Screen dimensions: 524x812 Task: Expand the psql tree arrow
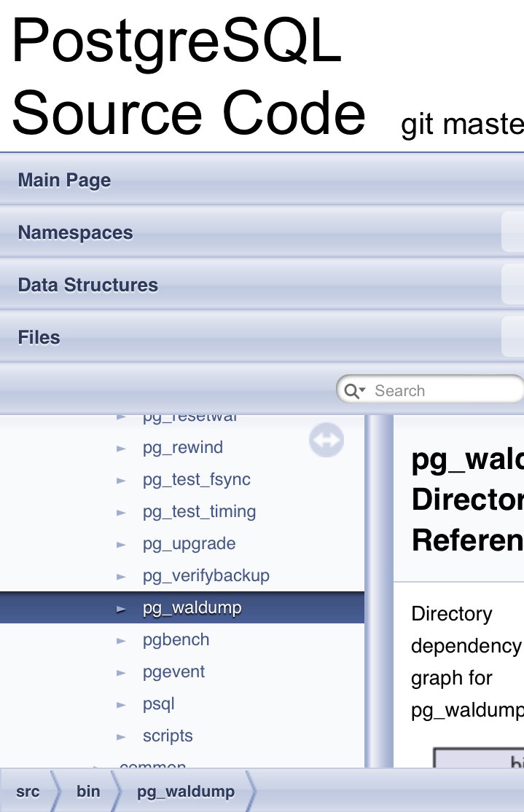[121, 705]
